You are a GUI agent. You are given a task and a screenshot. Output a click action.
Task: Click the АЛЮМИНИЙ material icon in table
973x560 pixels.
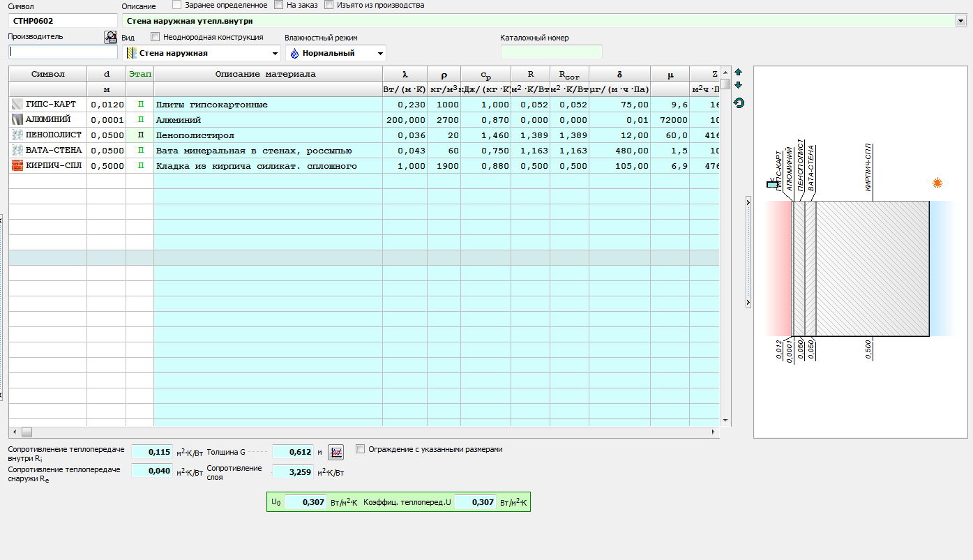click(x=17, y=120)
